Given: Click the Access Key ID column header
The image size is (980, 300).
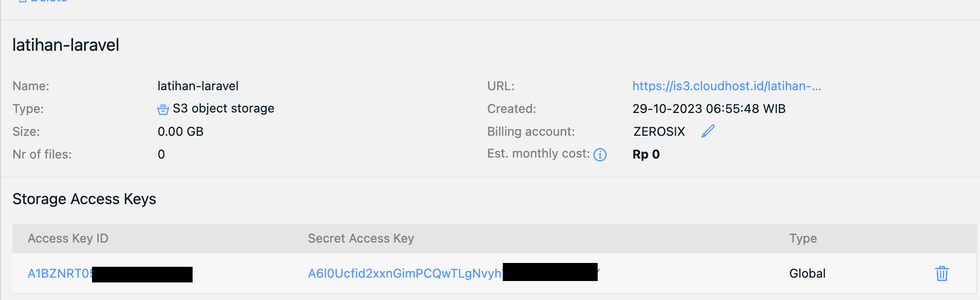Looking at the screenshot, I should (68, 238).
